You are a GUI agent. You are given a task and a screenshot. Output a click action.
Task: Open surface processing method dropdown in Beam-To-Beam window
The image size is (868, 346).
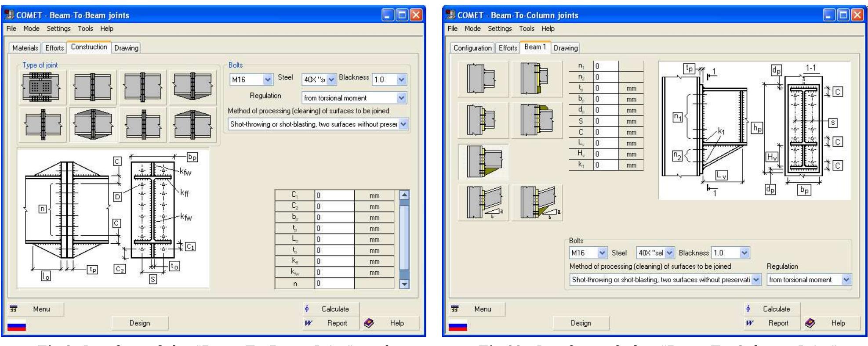click(x=403, y=124)
